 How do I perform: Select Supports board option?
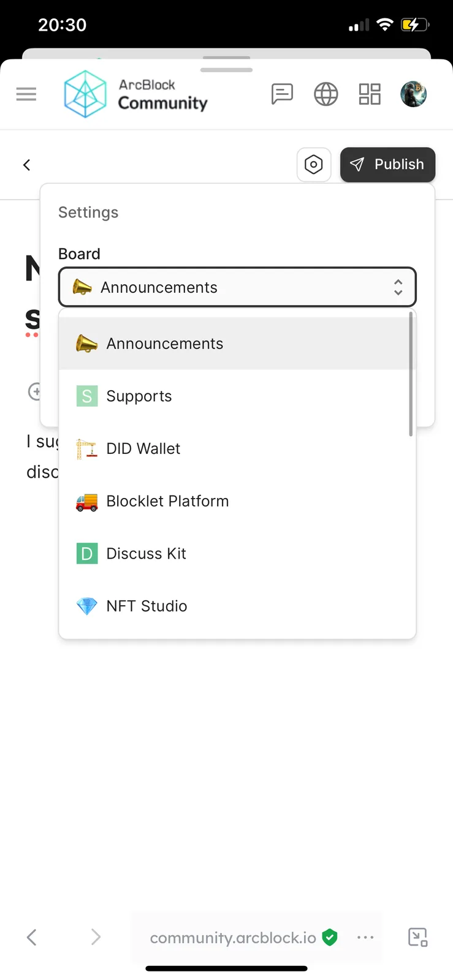point(237,396)
